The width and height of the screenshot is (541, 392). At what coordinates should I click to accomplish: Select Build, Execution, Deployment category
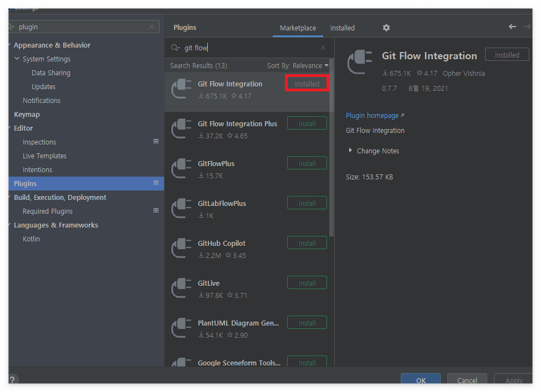pos(60,197)
